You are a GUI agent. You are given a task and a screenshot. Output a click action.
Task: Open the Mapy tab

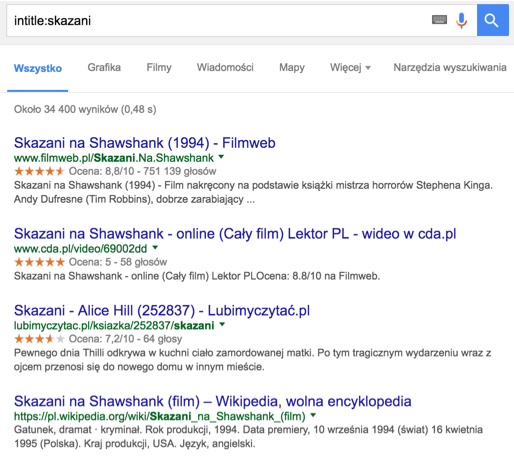292,67
